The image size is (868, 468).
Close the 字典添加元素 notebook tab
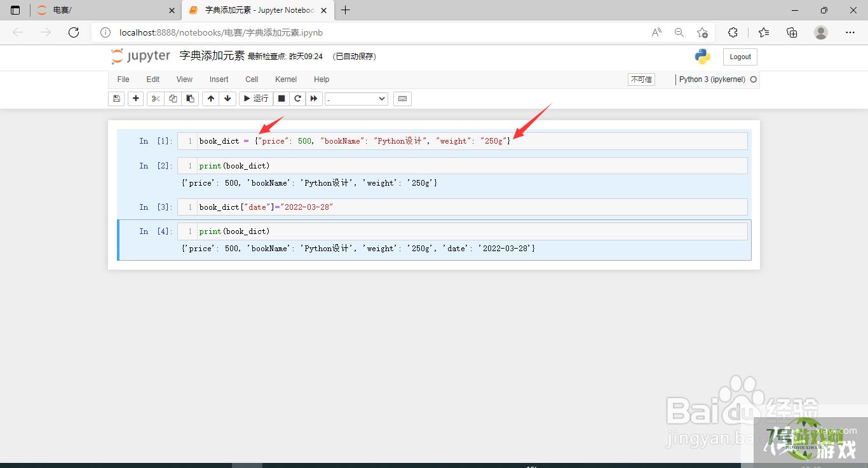[x=325, y=10]
